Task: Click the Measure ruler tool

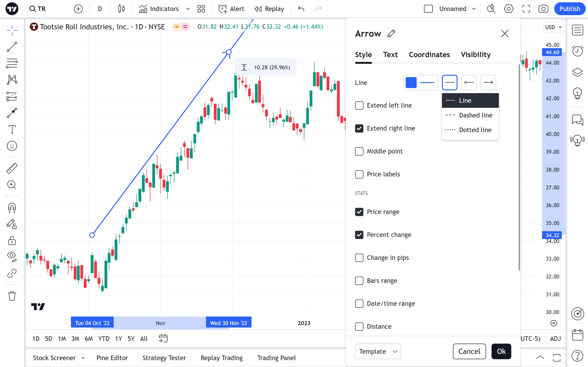Action: (x=12, y=168)
